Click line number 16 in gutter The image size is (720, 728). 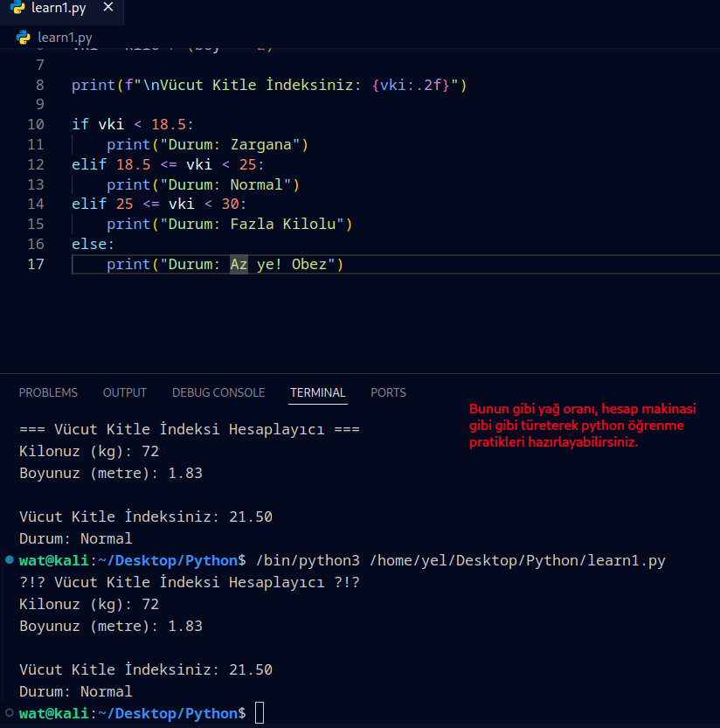click(36, 244)
